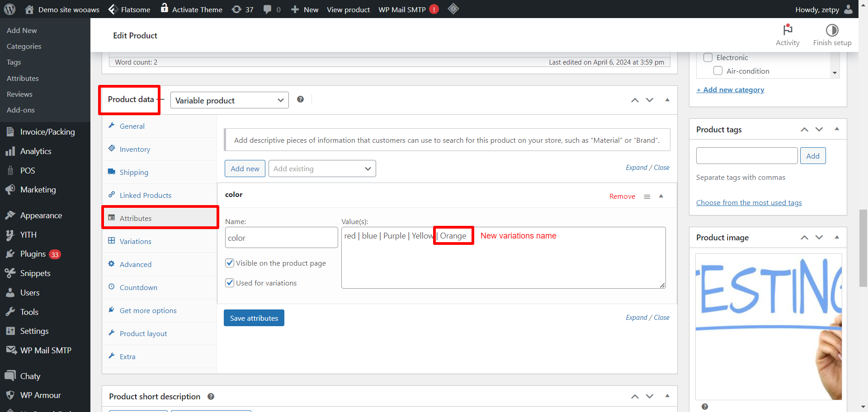
Task: Open the comments bubble icon
Action: point(268,9)
